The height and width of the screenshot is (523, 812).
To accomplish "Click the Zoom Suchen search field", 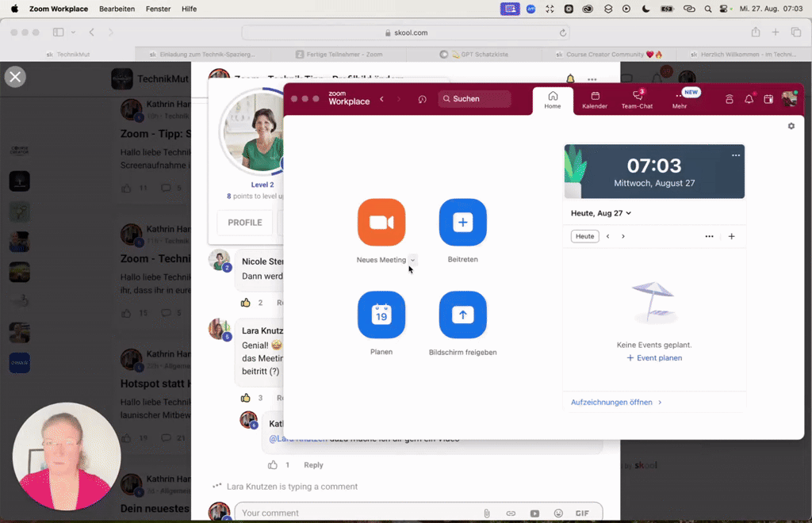I will [474, 99].
